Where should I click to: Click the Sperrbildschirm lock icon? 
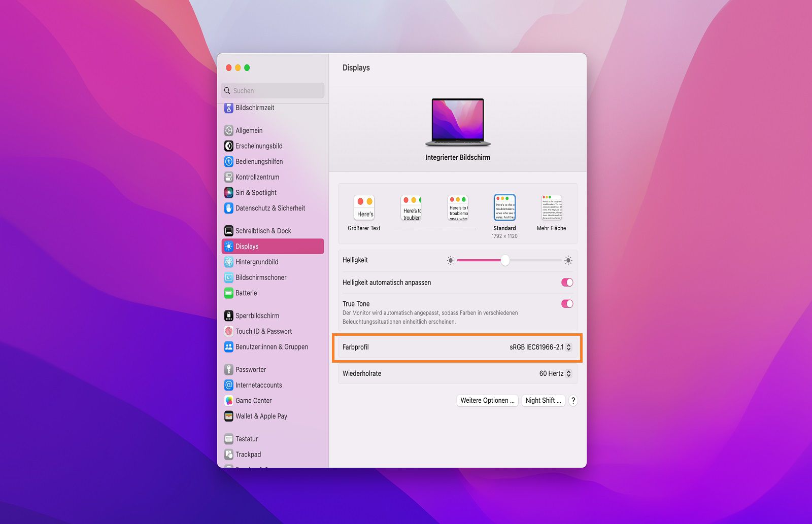[229, 316]
